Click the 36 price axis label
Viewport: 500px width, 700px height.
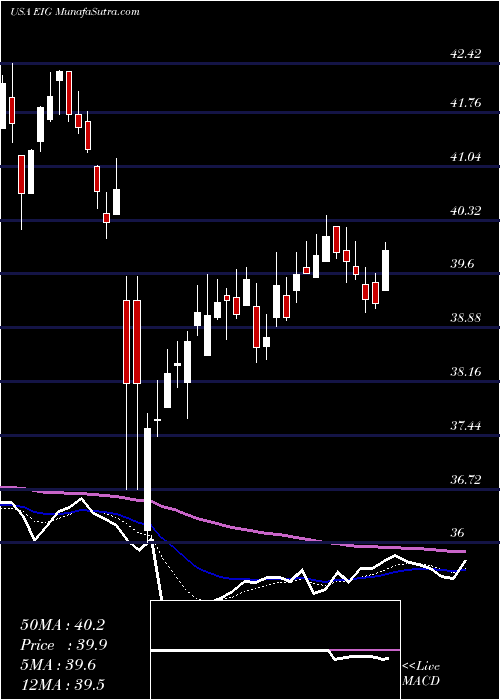459,533
